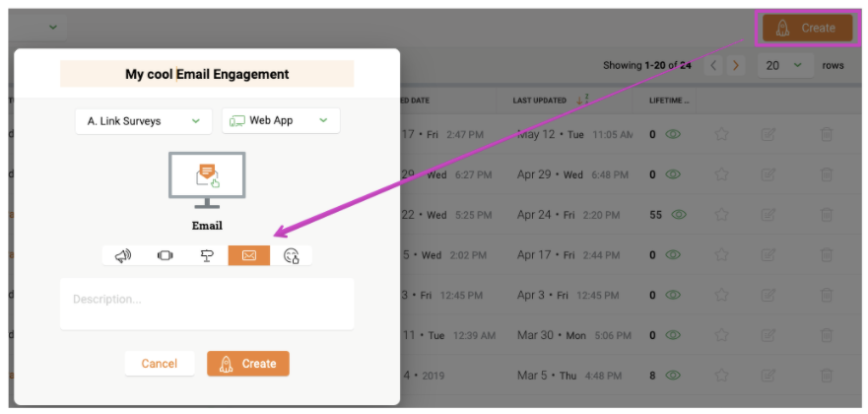Select the Email envelope engagement type
868x414 pixels.
tap(249, 255)
